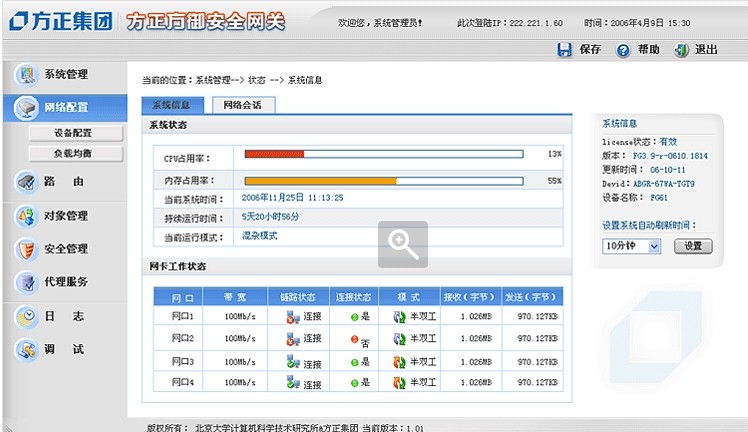This screenshot has width=748, height=432.
Task: Click the green connection dot for 网口1
Action: point(354,317)
